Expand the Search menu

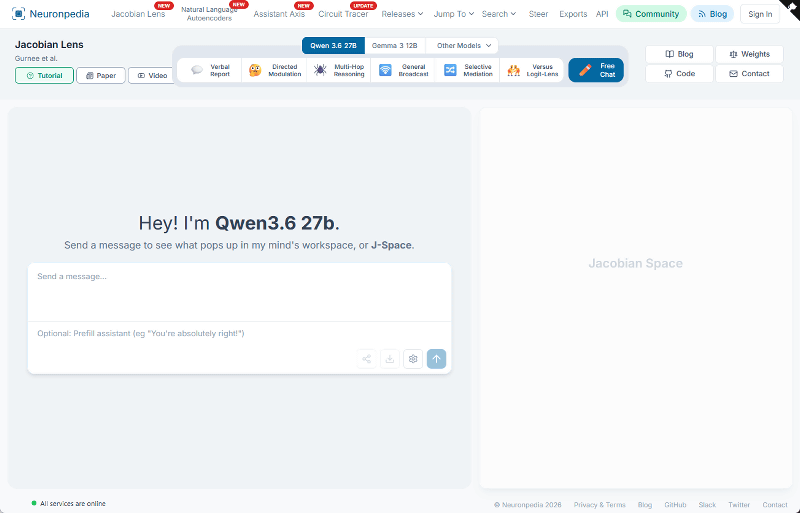coord(498,14)
